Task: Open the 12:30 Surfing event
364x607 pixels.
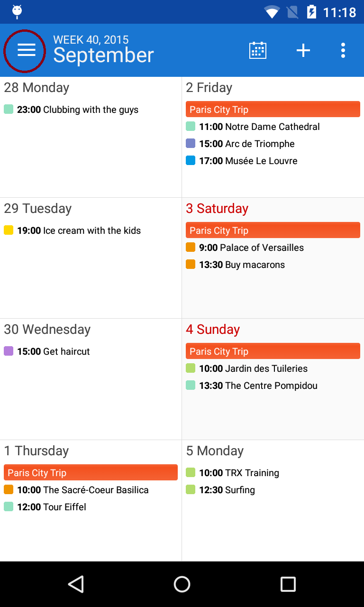Action: pyautogui.click(x=227, y=490)
